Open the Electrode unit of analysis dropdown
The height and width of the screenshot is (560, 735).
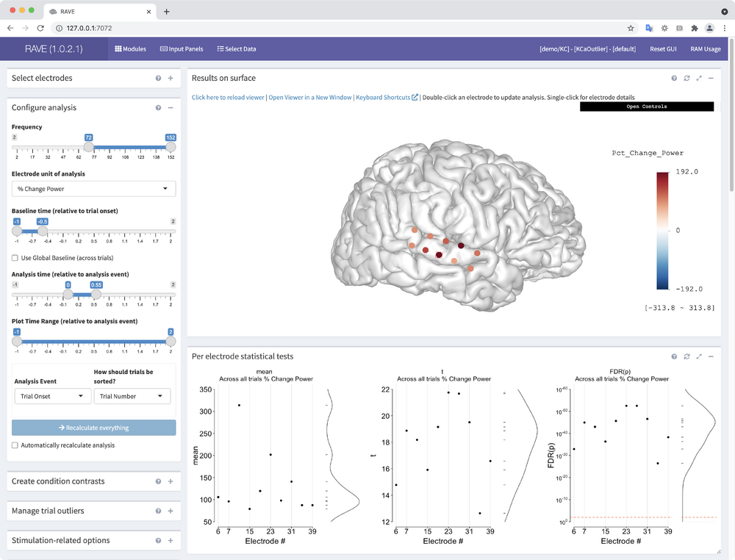[93, 188]
